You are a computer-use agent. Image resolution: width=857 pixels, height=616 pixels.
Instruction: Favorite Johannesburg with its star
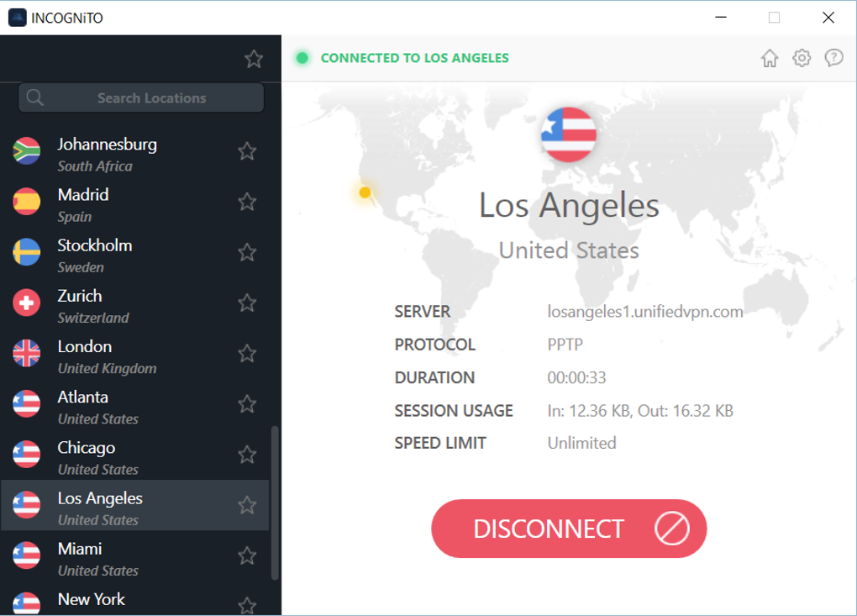(247, 151)
